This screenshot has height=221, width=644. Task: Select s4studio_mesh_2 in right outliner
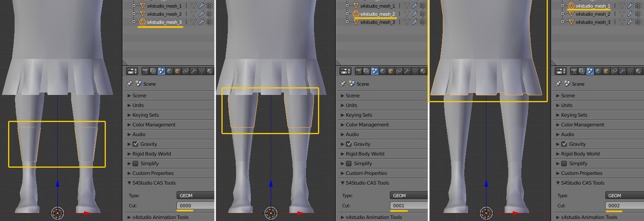(593, 14)
